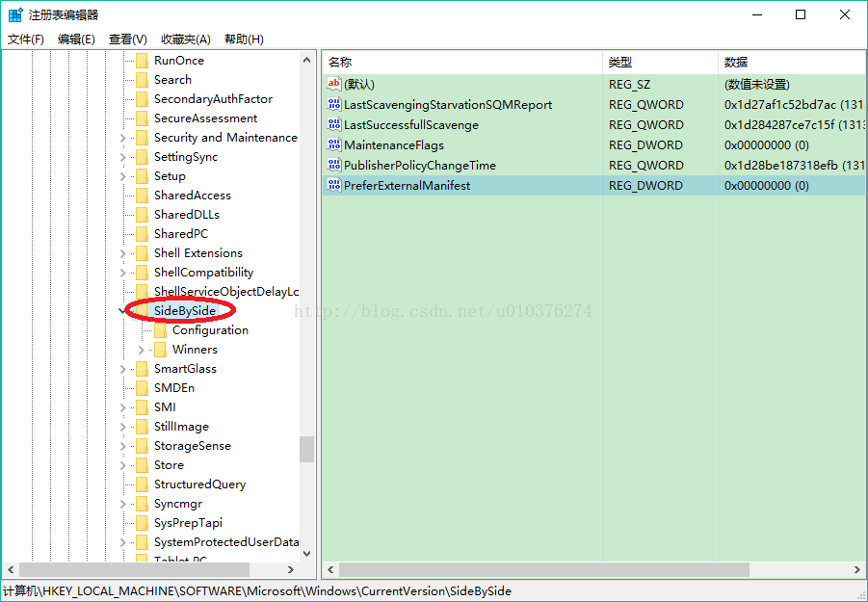Expand the SettingSync key
The image size is (868, 602).
click(123, 157)
